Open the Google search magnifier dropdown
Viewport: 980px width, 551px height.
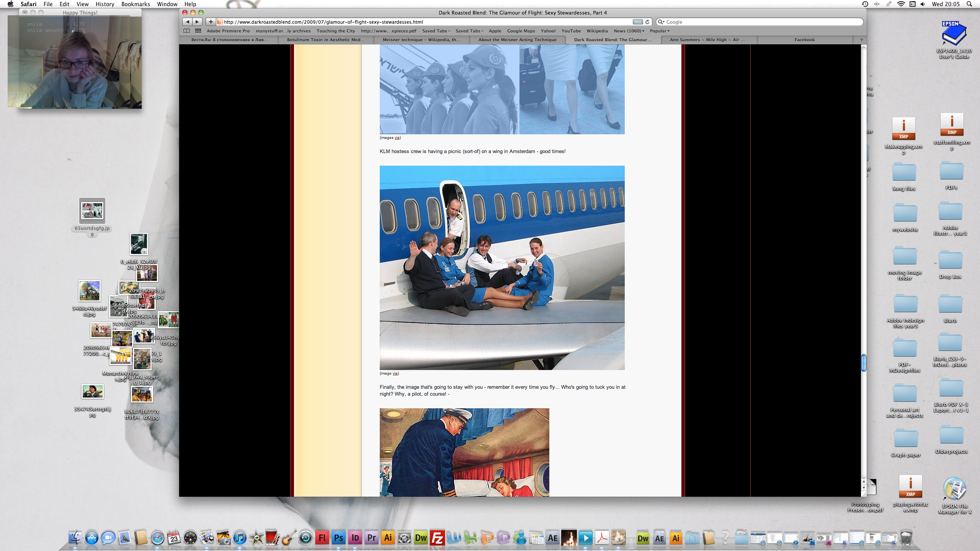pos(661,22)
